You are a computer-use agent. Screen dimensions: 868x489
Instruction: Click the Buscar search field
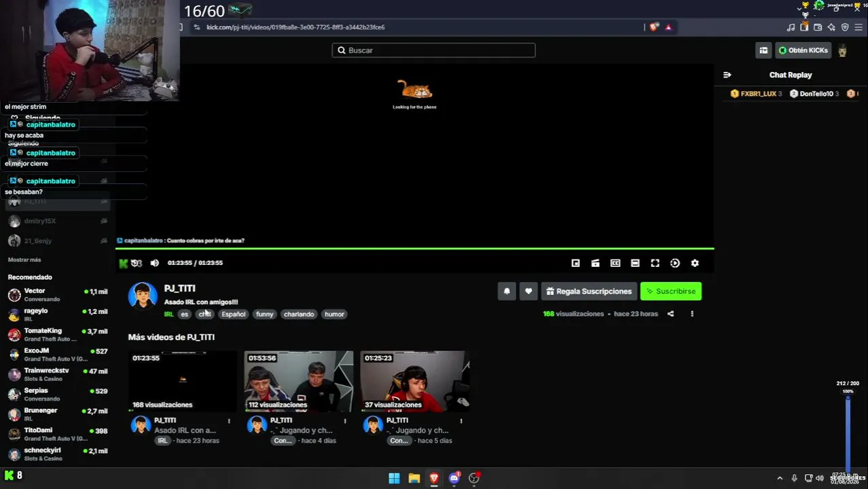coord(433,50)
